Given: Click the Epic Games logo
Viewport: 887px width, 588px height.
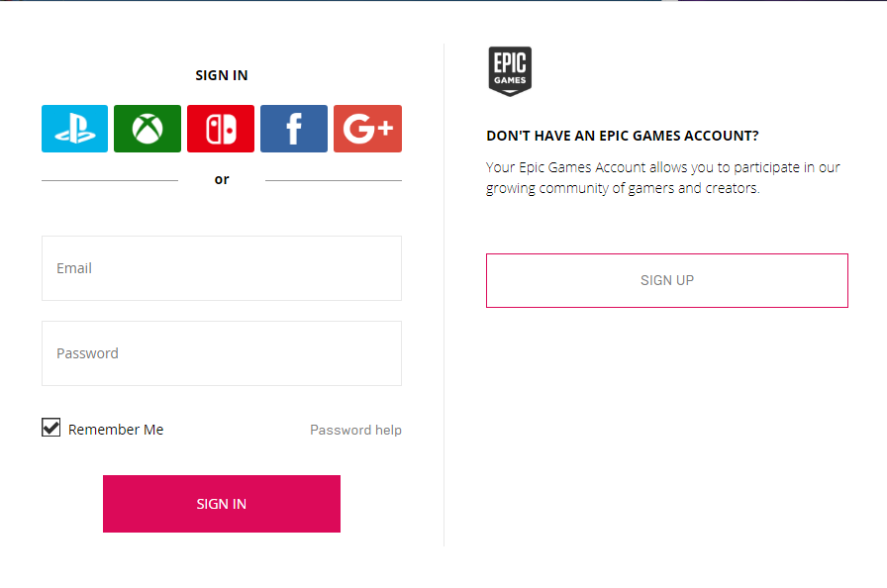Looking at the screenshot, I should [x=510, y=71].
